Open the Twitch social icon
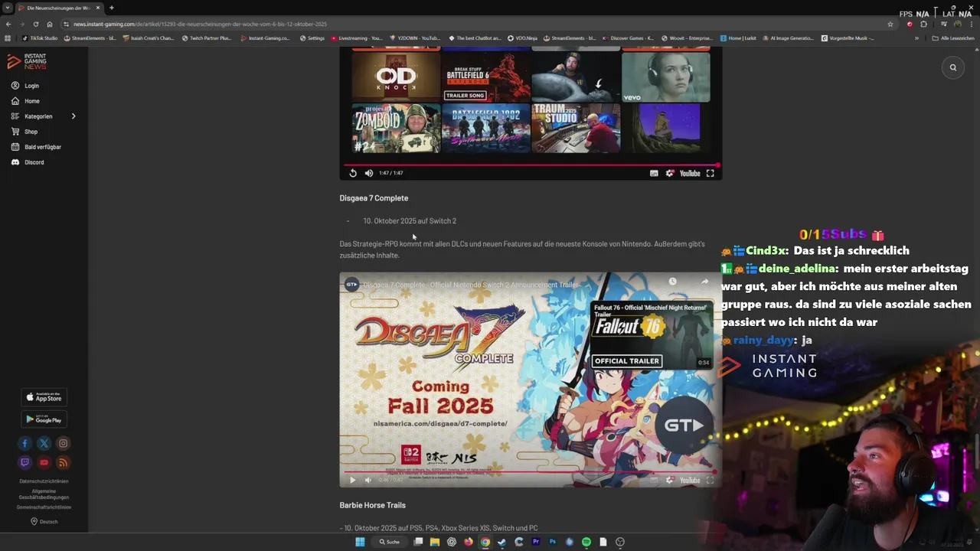The image size is (980, 551). click(24, 462)
